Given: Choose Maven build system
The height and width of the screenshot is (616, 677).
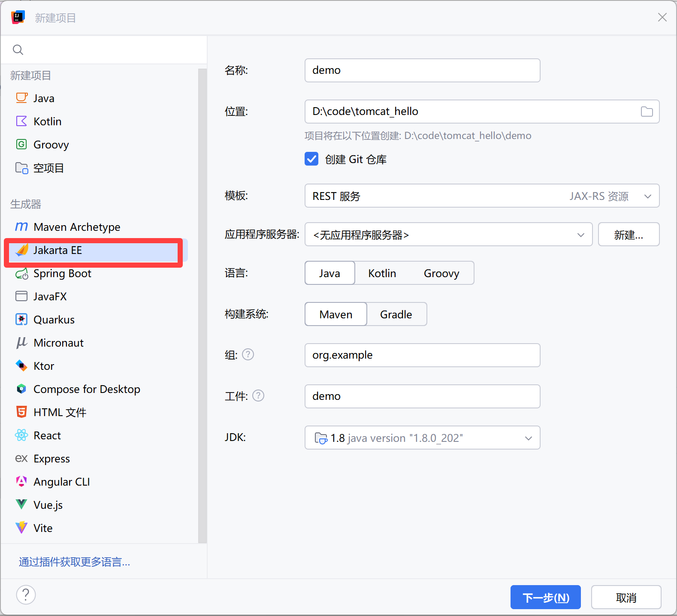Looking at the screenshot, I should [336, 314].
